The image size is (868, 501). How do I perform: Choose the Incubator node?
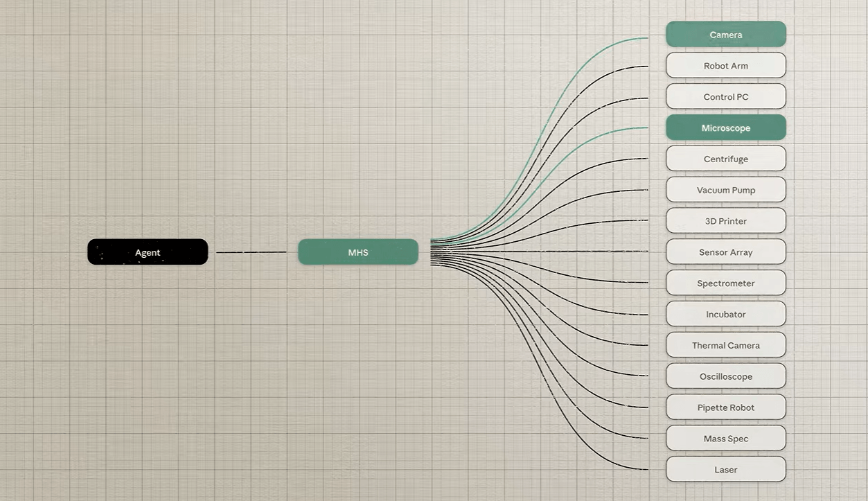point(726,314)
